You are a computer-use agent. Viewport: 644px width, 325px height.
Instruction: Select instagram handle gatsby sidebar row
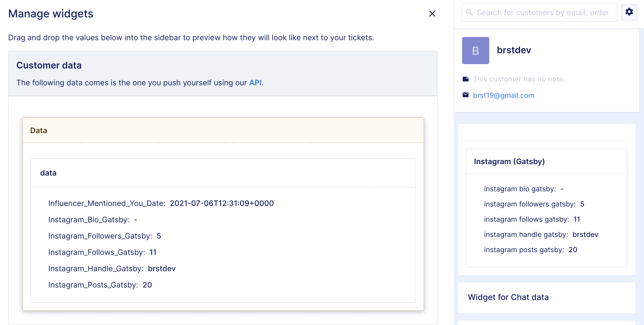coord(541,235)
